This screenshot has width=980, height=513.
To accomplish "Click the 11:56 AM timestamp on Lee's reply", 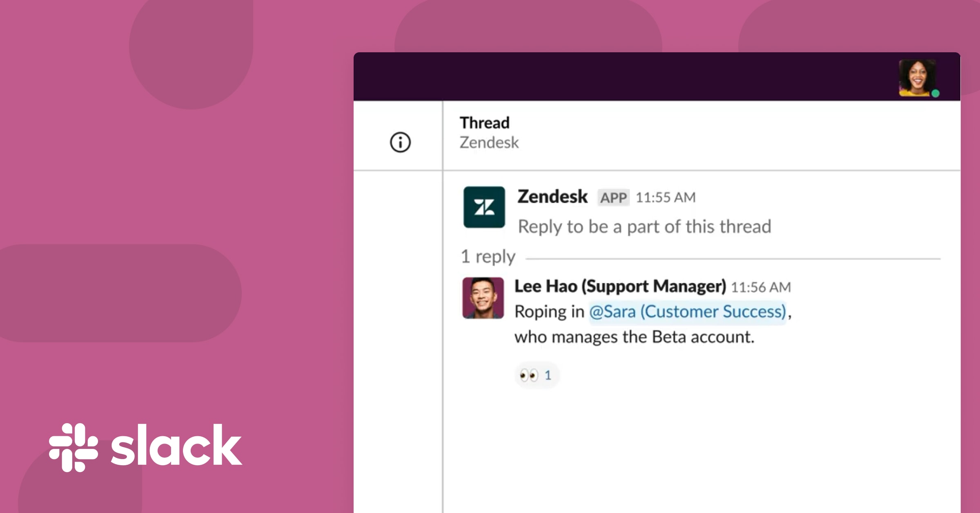I will pyautogui.click(x=764, y=286).
